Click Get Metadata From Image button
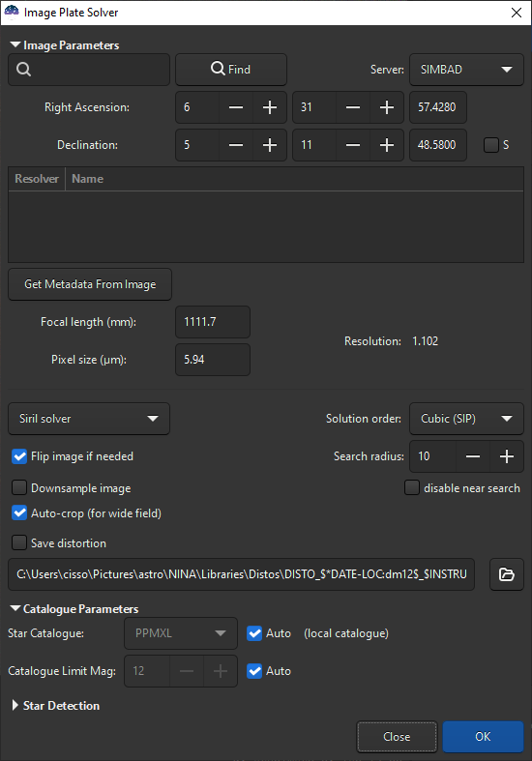This screenshot has height=761, width=532. coord(90,284)
